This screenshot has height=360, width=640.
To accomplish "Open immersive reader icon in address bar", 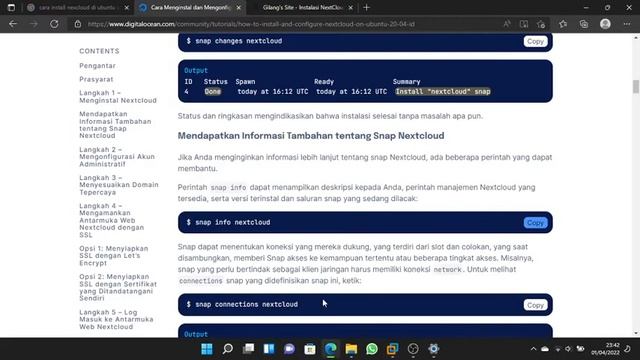I will pyautogui.click(x=524, y=24).
